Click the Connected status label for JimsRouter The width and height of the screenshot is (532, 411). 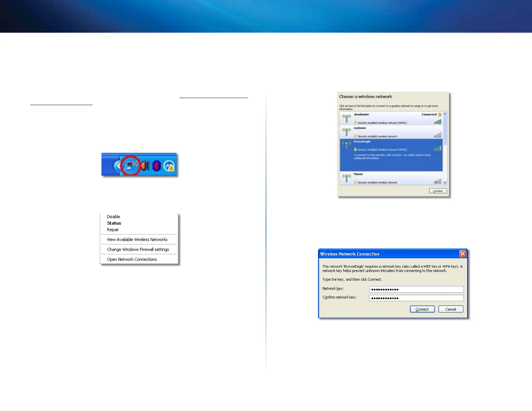pos(429,115)
